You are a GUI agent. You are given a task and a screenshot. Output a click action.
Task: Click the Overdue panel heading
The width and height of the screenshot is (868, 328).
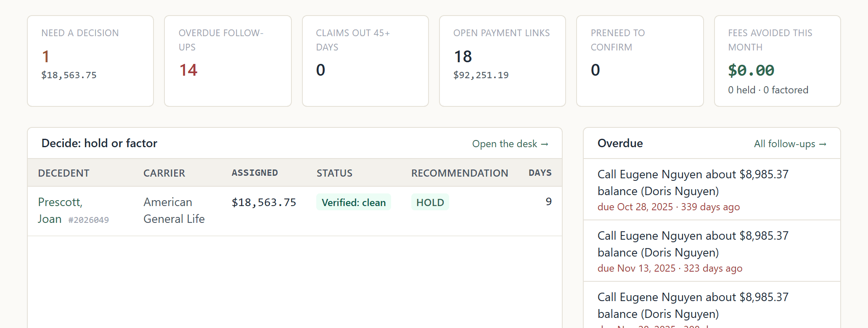(x=620, y=143)
